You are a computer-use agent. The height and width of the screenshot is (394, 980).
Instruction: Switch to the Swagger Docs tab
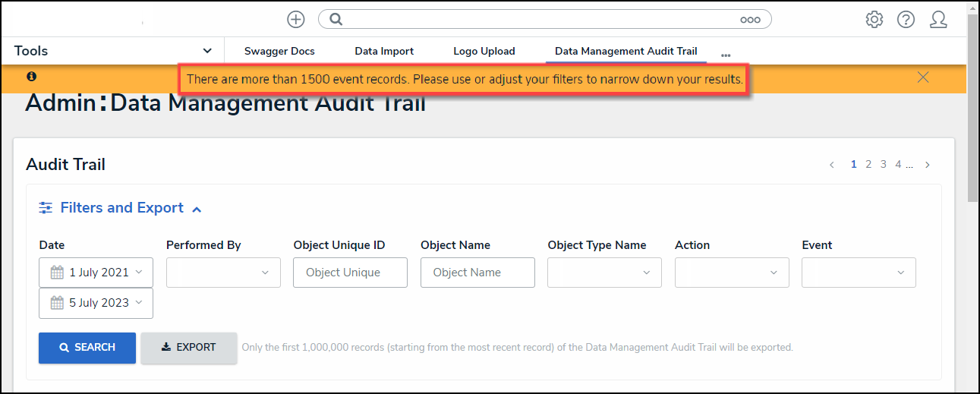click(x=279, y=51)
